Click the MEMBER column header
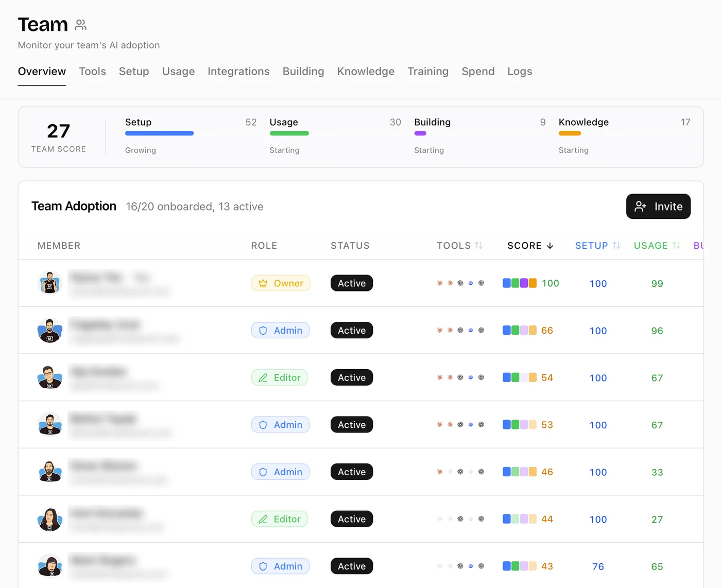Screen dimensions: 721x588 [59, 246]
